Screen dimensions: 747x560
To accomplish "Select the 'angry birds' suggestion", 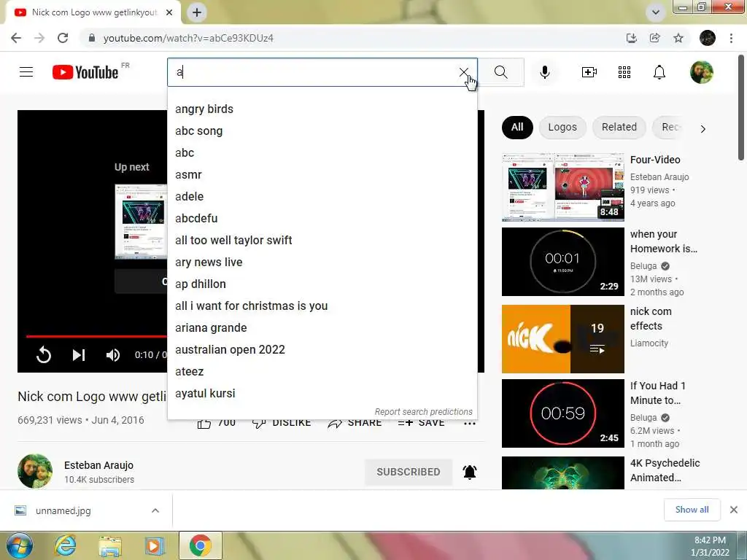I will coord(322,109).
